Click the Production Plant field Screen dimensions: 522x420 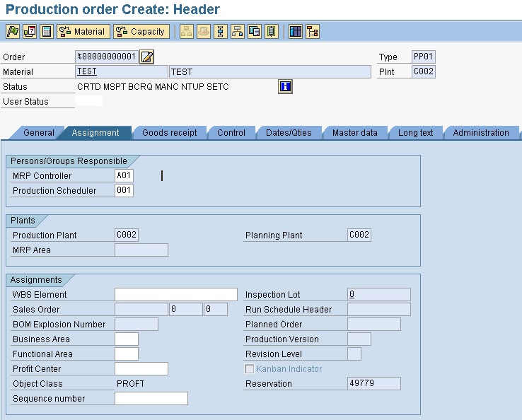tap(127, 235)
